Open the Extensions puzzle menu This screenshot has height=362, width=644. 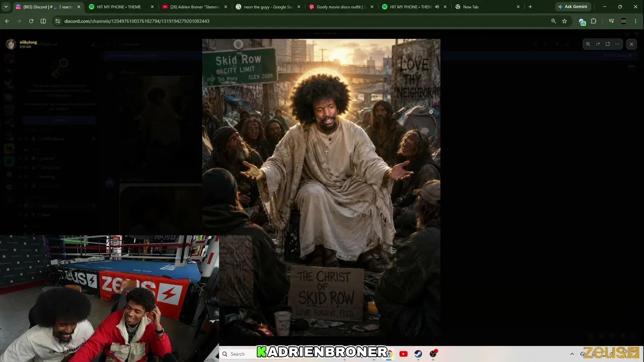coord(594,21)
